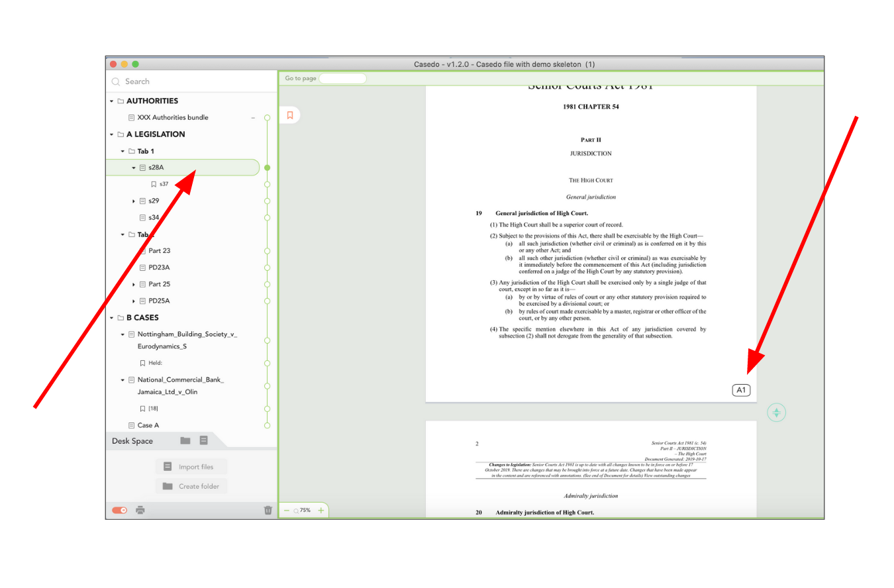Click the timeline circle beside s37
The image size is (894, 588).
[268, 184]
